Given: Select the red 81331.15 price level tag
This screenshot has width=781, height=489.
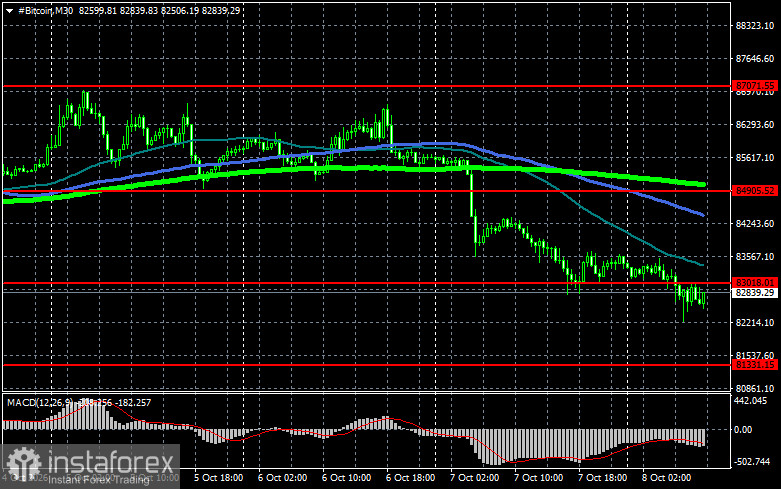Looking at the screenshot, I should coord(755,365).
